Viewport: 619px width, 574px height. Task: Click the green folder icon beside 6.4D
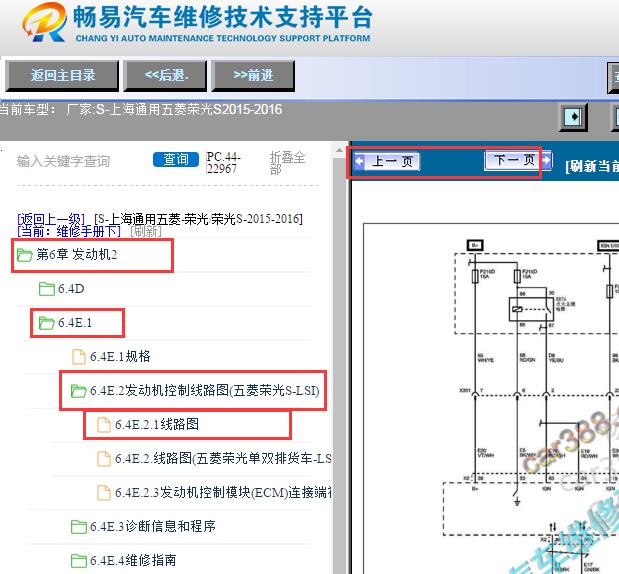47,289
